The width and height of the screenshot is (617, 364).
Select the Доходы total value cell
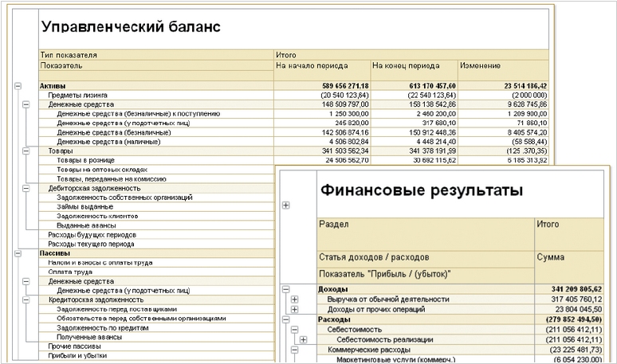572,289
